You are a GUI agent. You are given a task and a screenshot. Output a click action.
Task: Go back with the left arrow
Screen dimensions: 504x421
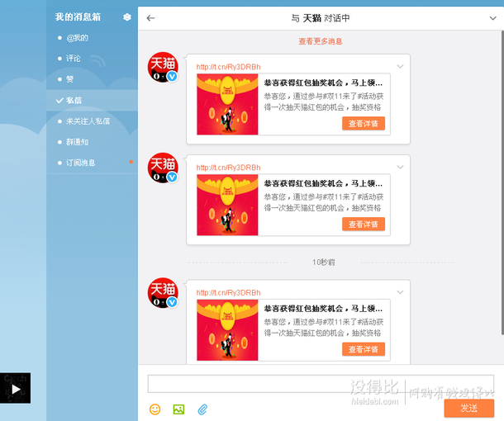coord(150,18)
